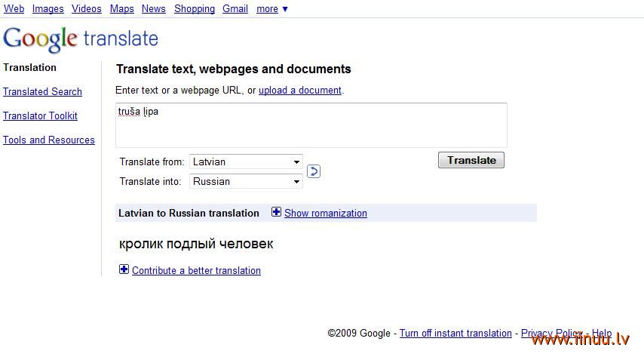The image size is (644, 363).
Task: Go to Web in top navigation
Action: coord(14,8)
